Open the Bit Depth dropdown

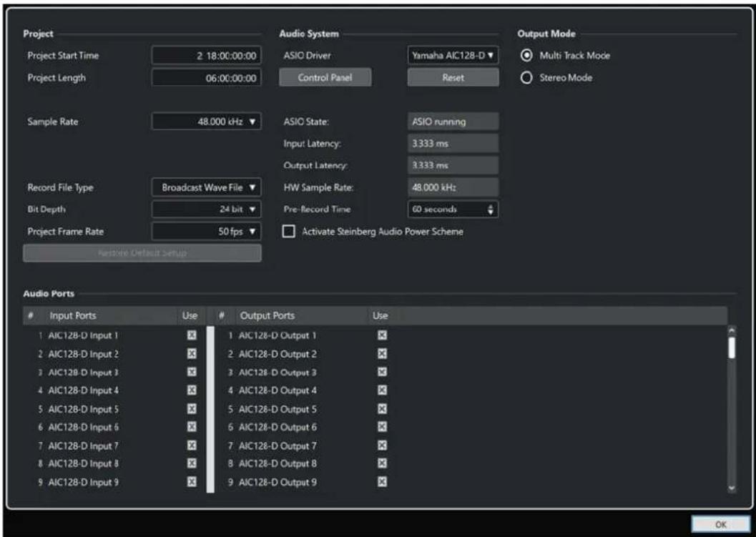pyautogui.click(x=207, y=210)
